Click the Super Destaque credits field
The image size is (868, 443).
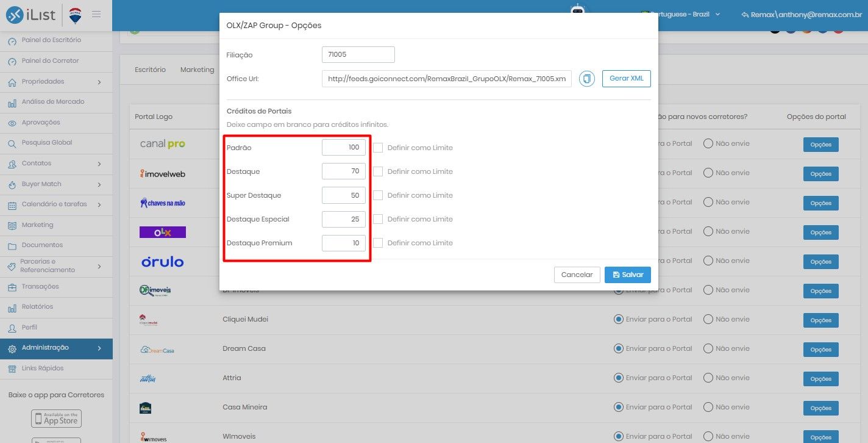click(344, 195)
